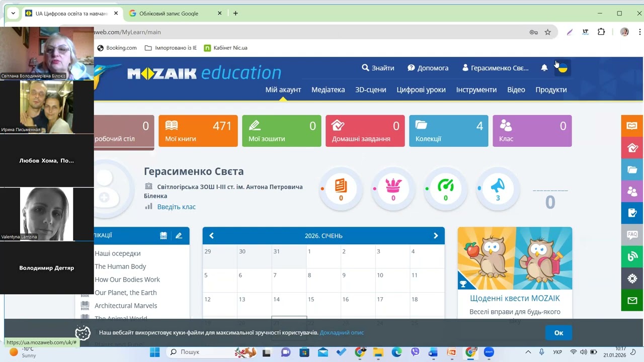Open the Booking.com bookmark
Viewport: 644px width, 362px height.
pyautogui.click(x=117, y=48)
